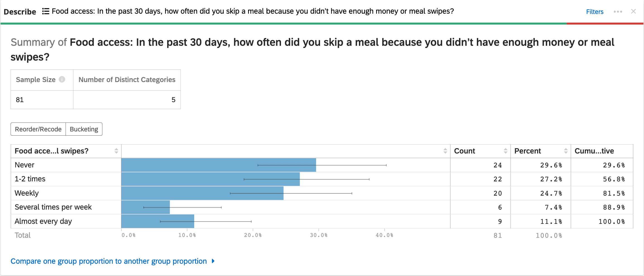The height and width of the screenshot is (276, 644).
Task: Click the Reorder/Recode button
Action: [38, 129]
